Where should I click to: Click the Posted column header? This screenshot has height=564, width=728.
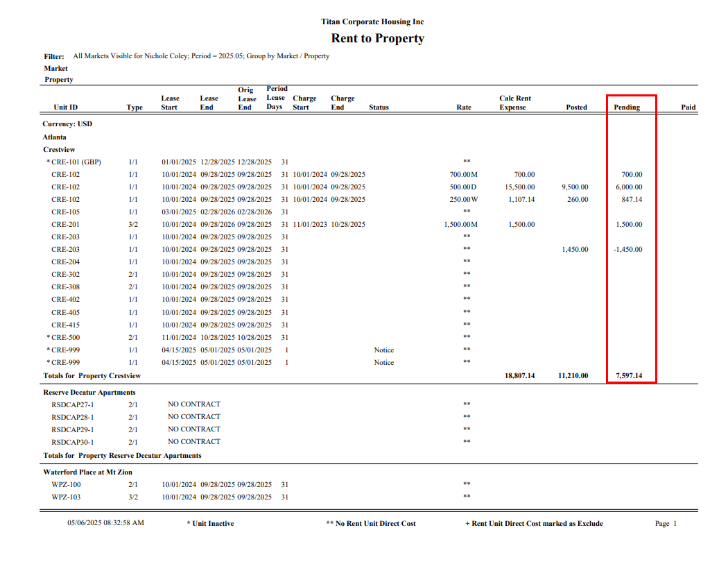click(x=575, y=108)
